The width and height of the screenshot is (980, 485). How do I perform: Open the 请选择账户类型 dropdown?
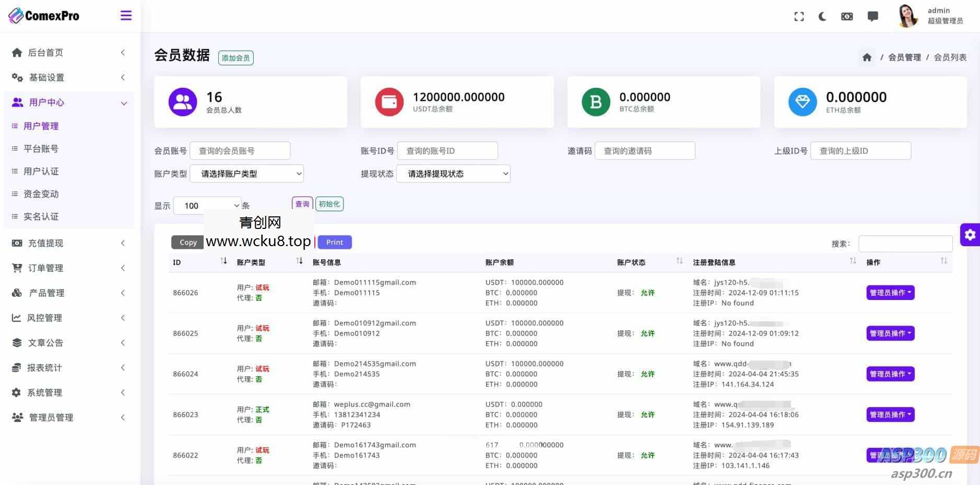[247, 174]
